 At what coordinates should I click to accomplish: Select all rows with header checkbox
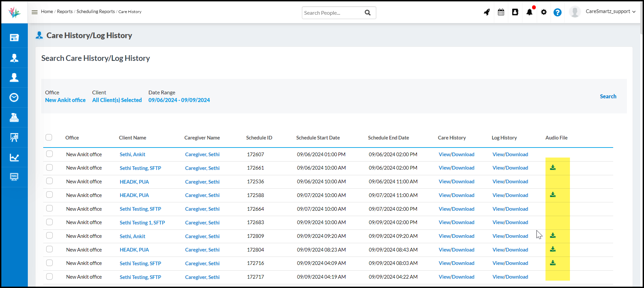tap(49, 137)
